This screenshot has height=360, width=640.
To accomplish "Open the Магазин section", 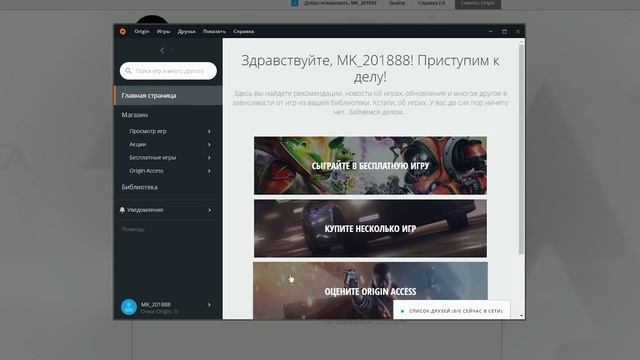I will click(135, 115).
